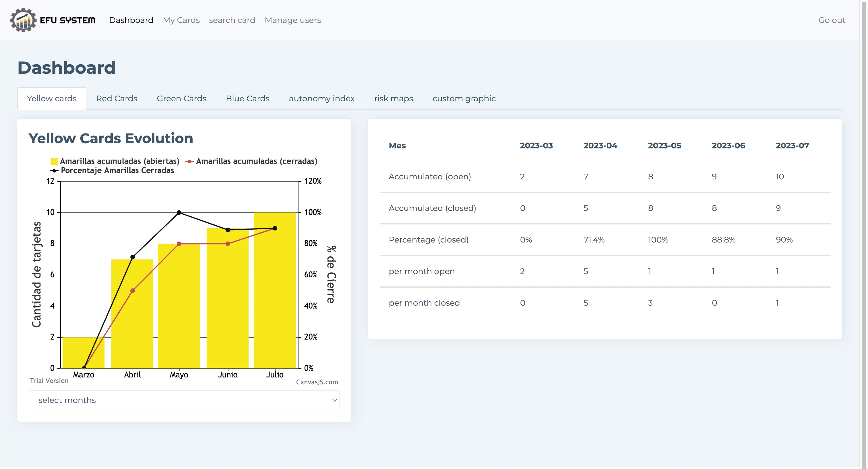The height and width of the screenshot is (469, 868).
Task: Open the risk maps tab
Action: (393, 98)
